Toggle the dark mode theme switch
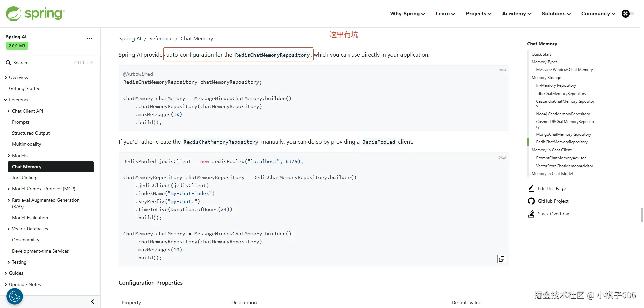This screenshot has width=644, height=308. tap(628, 14)
